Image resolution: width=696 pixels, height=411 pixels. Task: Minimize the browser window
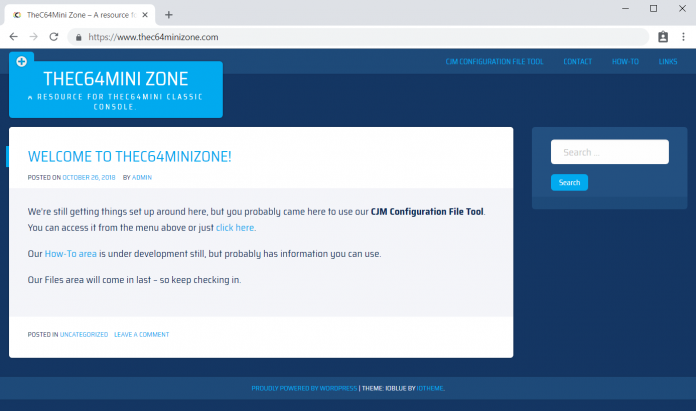pos(625,8)
